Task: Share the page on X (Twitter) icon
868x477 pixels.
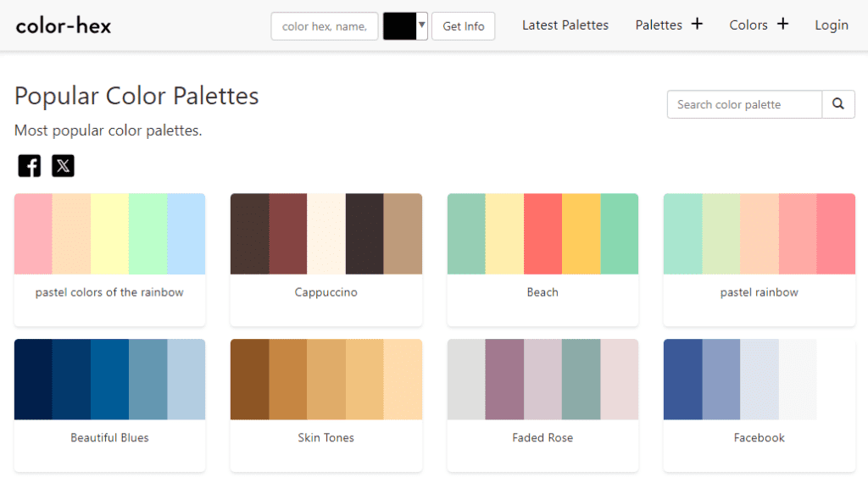Action: point(63,165)
